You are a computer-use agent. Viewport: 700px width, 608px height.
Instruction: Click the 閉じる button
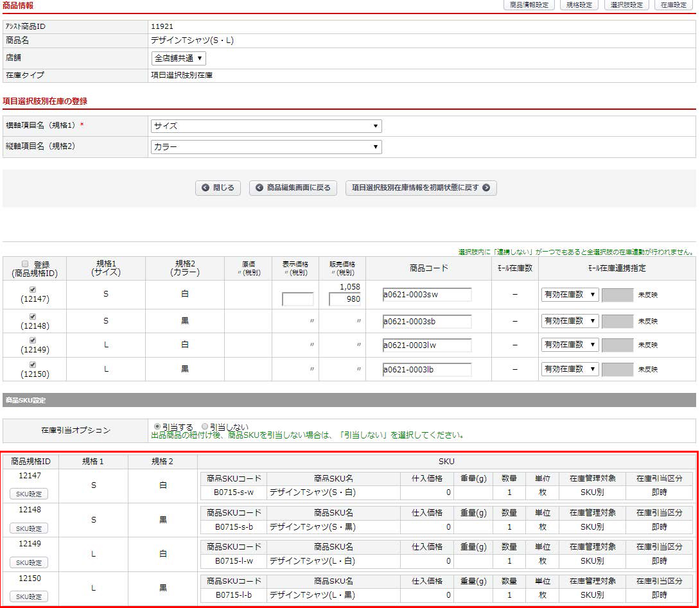click(218, 188)
